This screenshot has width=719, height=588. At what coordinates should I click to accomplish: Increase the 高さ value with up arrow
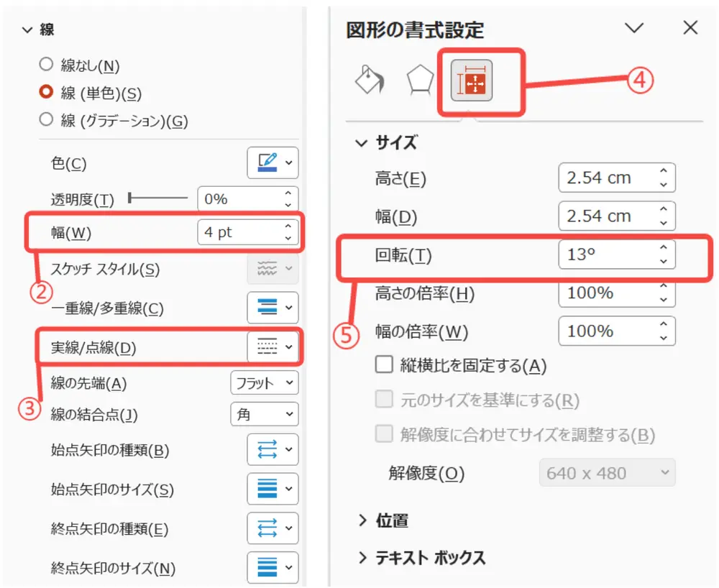(x=664, y=170)
